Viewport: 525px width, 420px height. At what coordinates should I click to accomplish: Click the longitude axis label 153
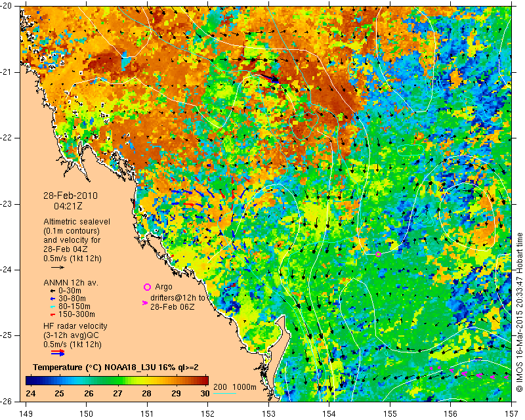(269, 414)
